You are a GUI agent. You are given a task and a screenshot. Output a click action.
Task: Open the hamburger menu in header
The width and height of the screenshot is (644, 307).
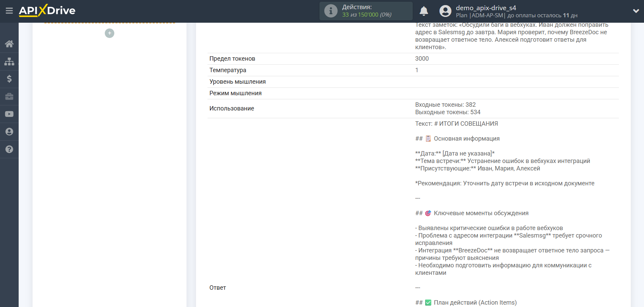pyautogui.click(x=9, y=11)
